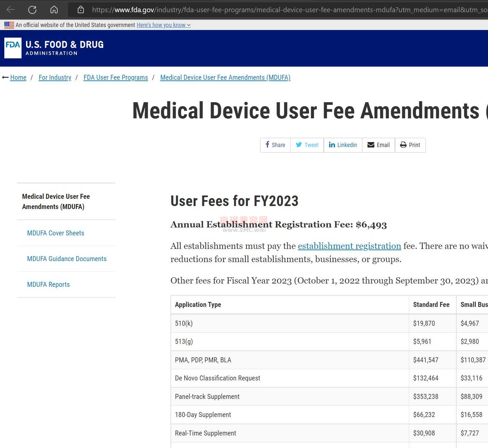488x448 pixels.
Task: Open the MDUFA Guidance Documents sidebar link
Action: tap(67, 259)
